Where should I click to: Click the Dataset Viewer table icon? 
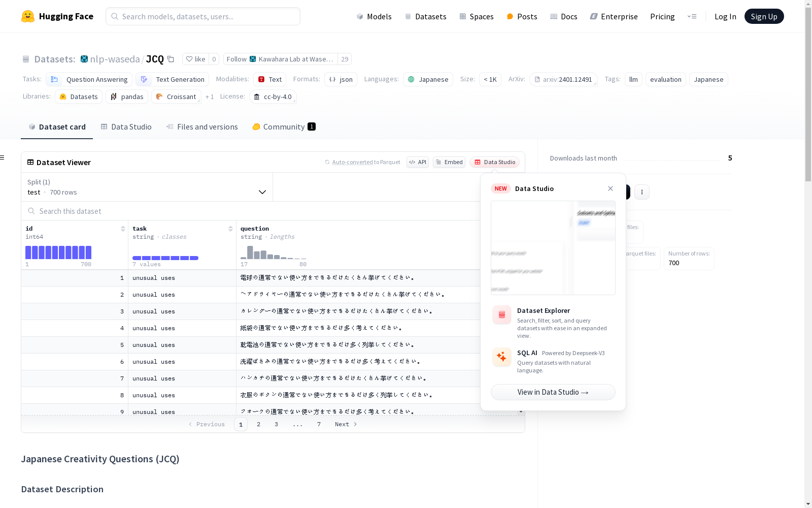pyautogui.click(x=30, y=163)
